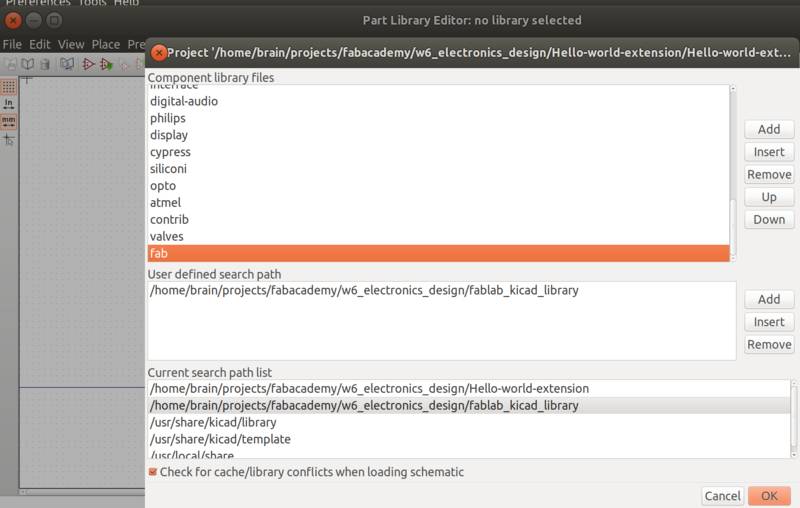Remove the user defined search path
This screenshot has height=508, width=800.
click(769, 344)
